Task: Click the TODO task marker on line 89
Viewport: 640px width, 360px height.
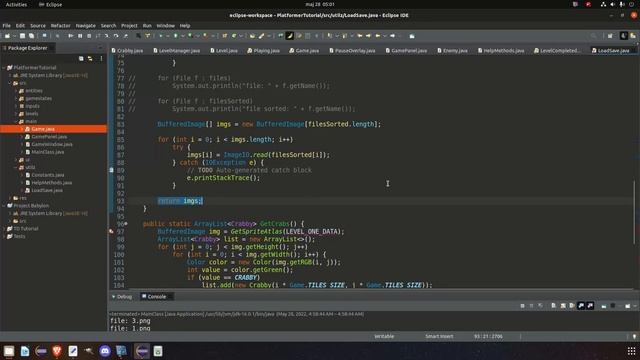Action: tap(111, 170)
